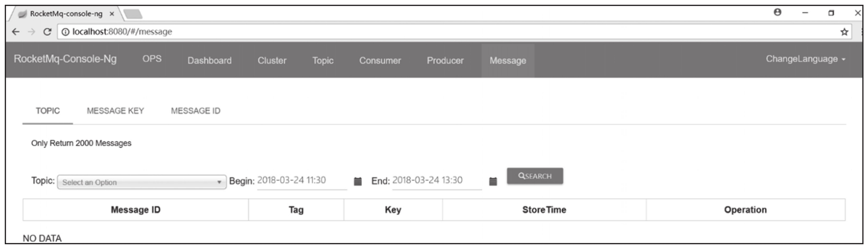Open calendar picker next to End date
This screenshot has height=249, width=868.
(493, 181)
